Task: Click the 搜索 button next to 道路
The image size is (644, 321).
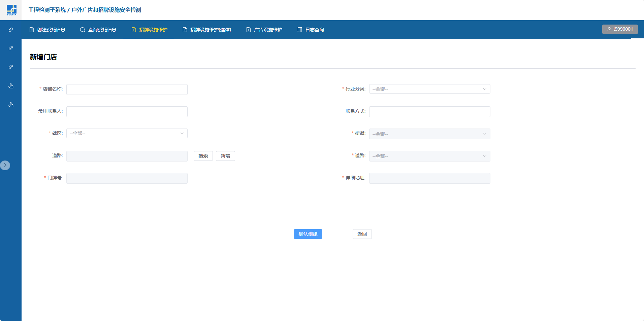Action: point(203,156)
